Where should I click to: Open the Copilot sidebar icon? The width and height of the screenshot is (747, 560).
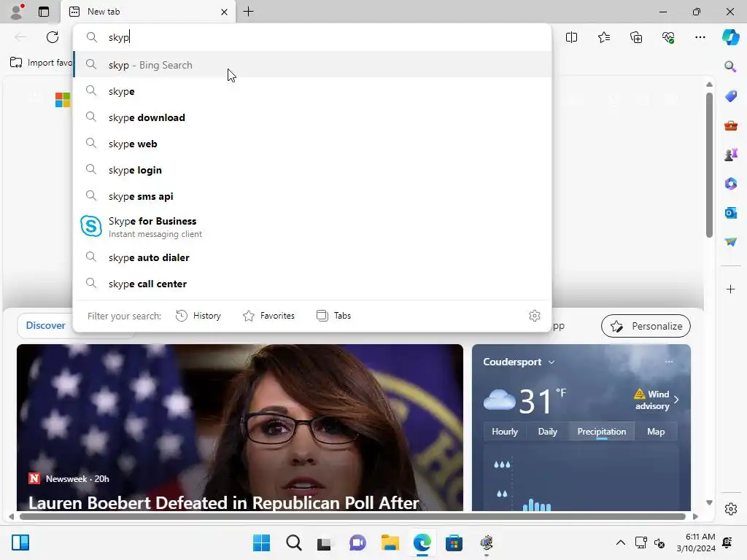(x=730, y=37)
